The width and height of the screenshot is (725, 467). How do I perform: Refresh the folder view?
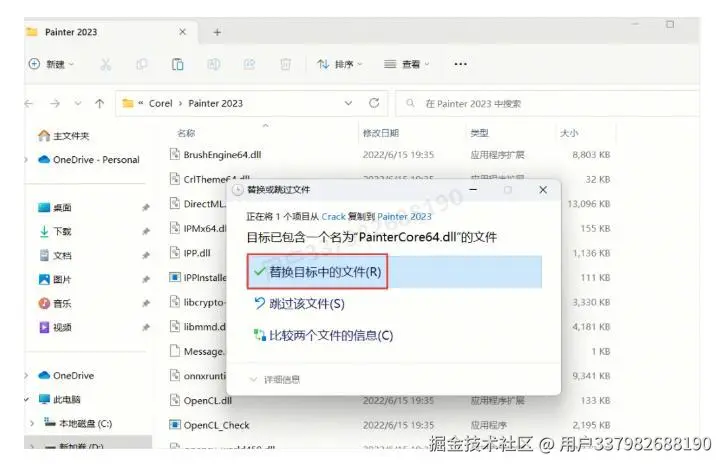coord(374,103)
